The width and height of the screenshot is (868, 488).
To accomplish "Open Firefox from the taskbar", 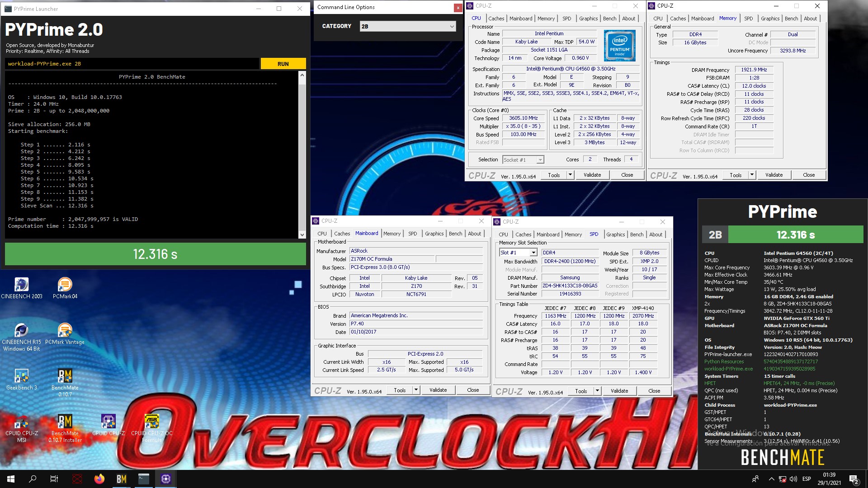I will point(99,479).
